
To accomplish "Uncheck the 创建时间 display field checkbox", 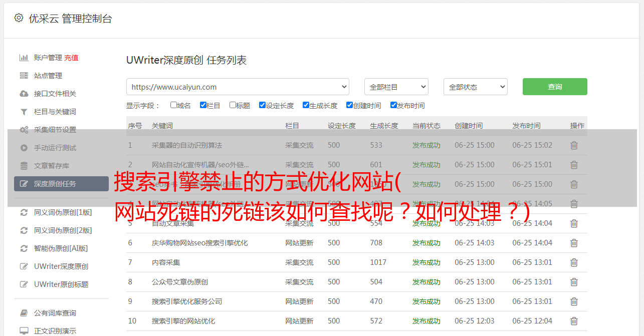I will 349,105.
